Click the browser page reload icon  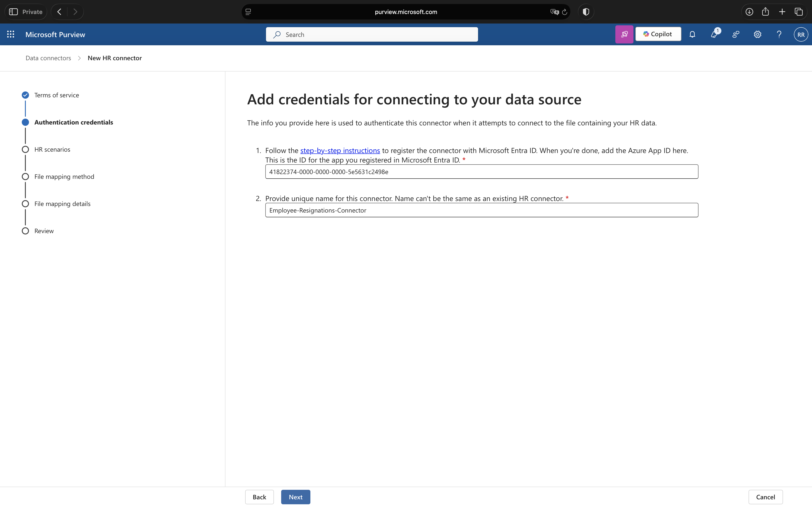564,12
